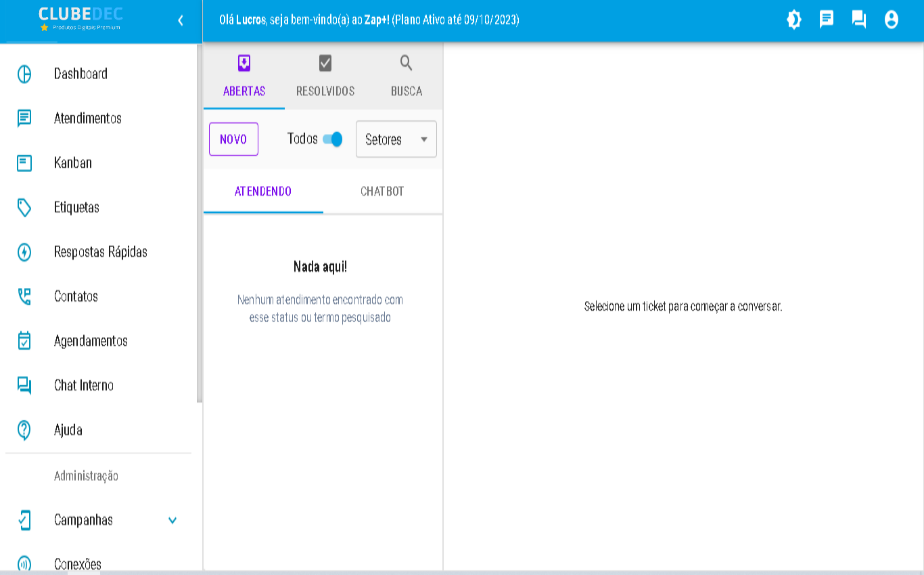
Task: Click the Dashboard pie chart icon
Action: pyautogui.click(x=24, y=74)
